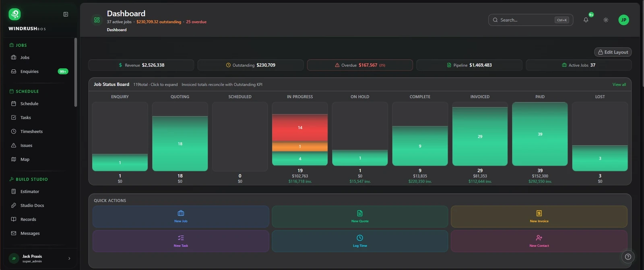Image resolution: width=644 pixels, height=270 pixels.
Task: Click the New Invoice quick action
Action: 539,216
